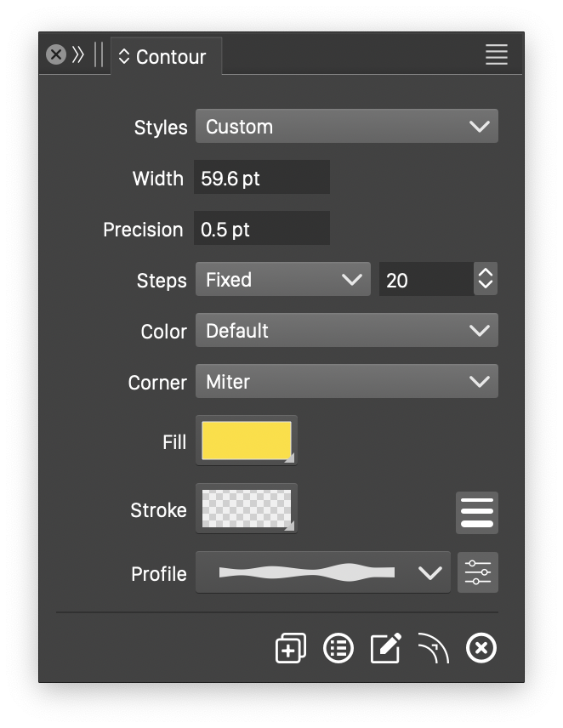Click the transparent Stroke swatch
The height and width of the screenshot is (728, 563).
[247, 509]
